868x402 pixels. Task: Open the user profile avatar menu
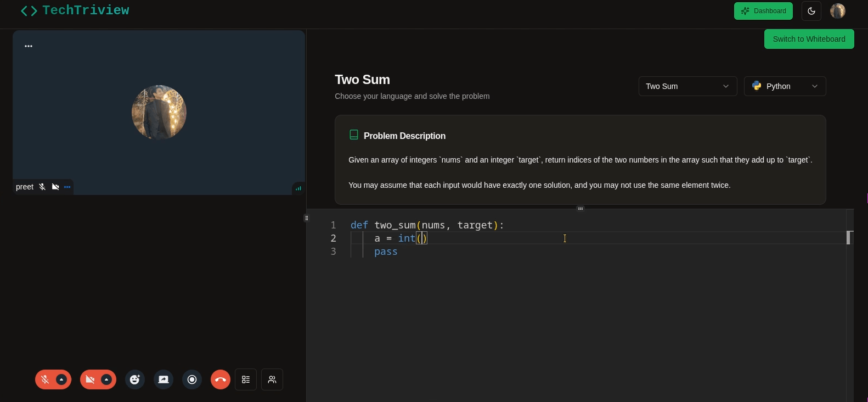point(837,11)
